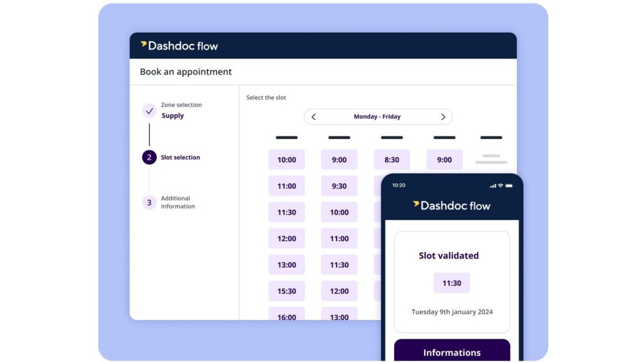Click the battery icon on the phone
The height and width of the screenshot is (362, 644).
click(x=509, y=186)
